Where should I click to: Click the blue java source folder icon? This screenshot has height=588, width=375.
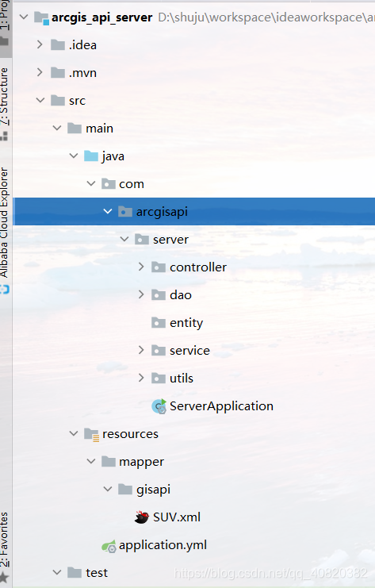91,156
